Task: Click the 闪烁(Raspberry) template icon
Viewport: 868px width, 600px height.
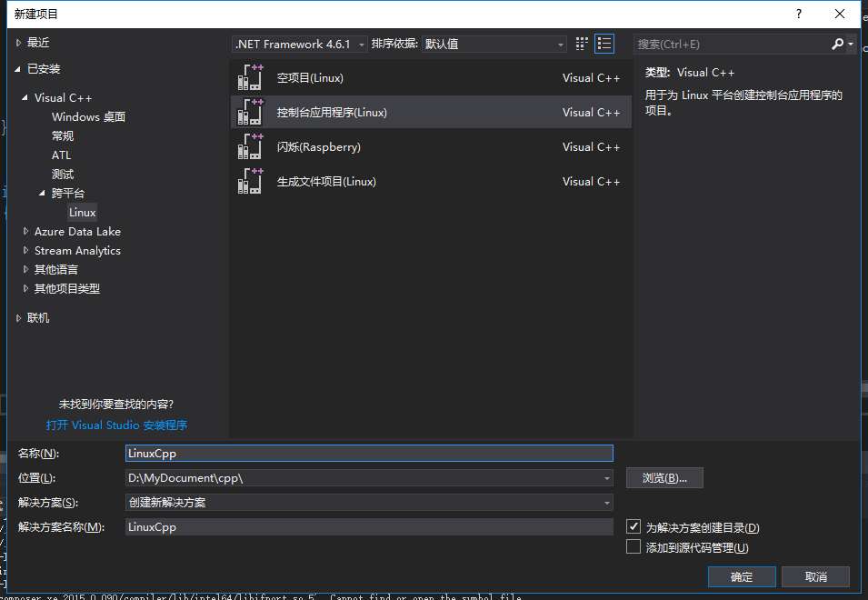Action: pos(250,146)
